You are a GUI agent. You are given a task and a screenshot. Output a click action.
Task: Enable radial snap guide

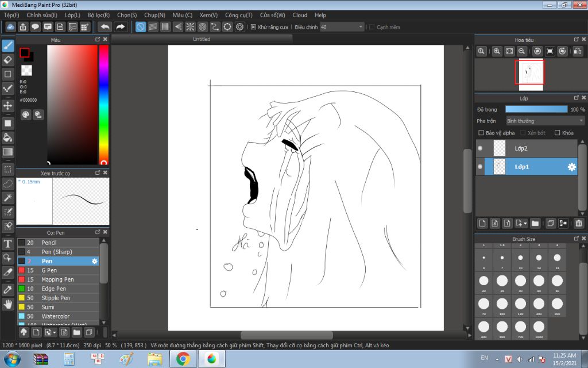(190, 27)
